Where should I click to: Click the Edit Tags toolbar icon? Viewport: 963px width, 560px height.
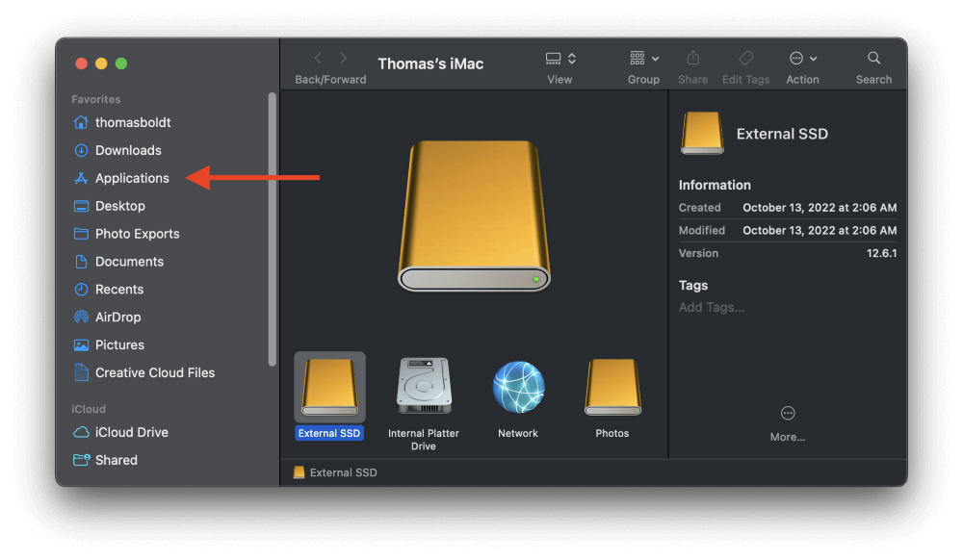(745, 59)
